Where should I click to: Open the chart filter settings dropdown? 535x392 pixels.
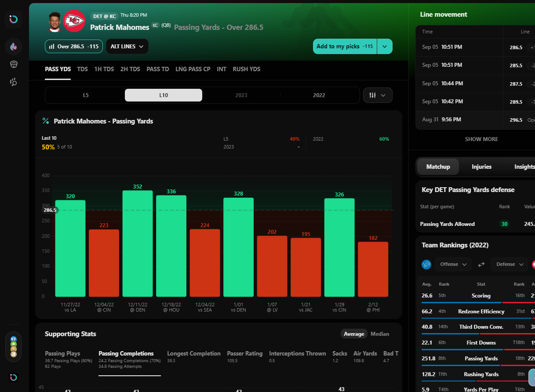378,95
